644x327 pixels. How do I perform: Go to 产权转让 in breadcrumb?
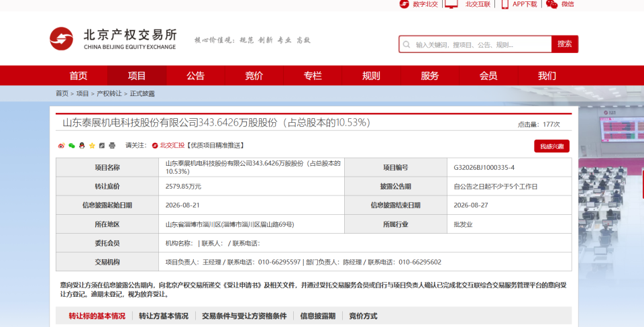[x=109, y=93]
